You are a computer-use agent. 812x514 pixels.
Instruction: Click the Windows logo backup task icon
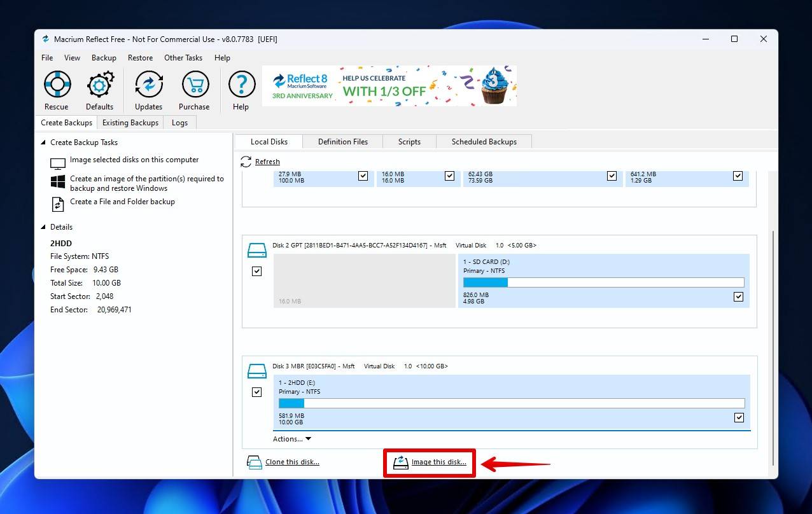[58, 183]
